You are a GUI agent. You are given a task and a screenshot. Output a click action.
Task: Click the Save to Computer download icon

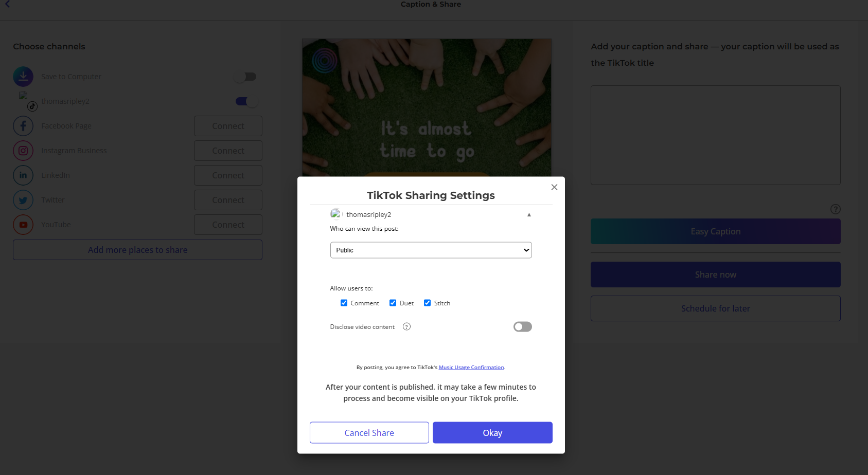coord(23,77)
